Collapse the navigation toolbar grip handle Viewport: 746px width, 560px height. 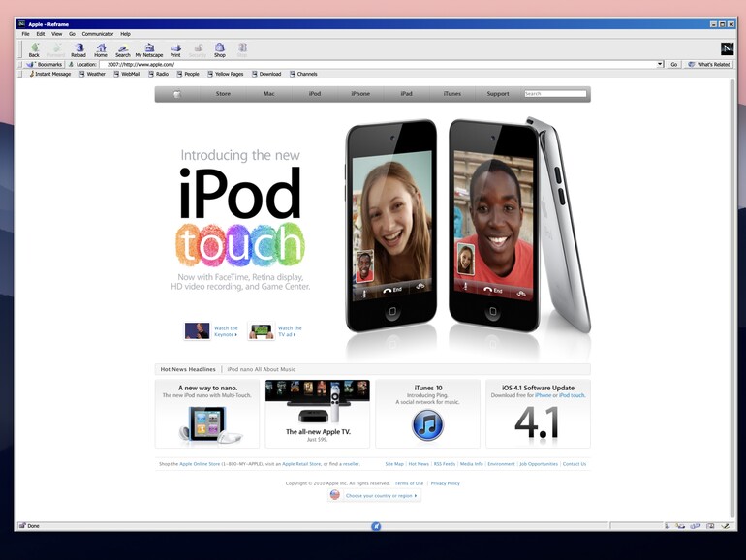(20, 49)
